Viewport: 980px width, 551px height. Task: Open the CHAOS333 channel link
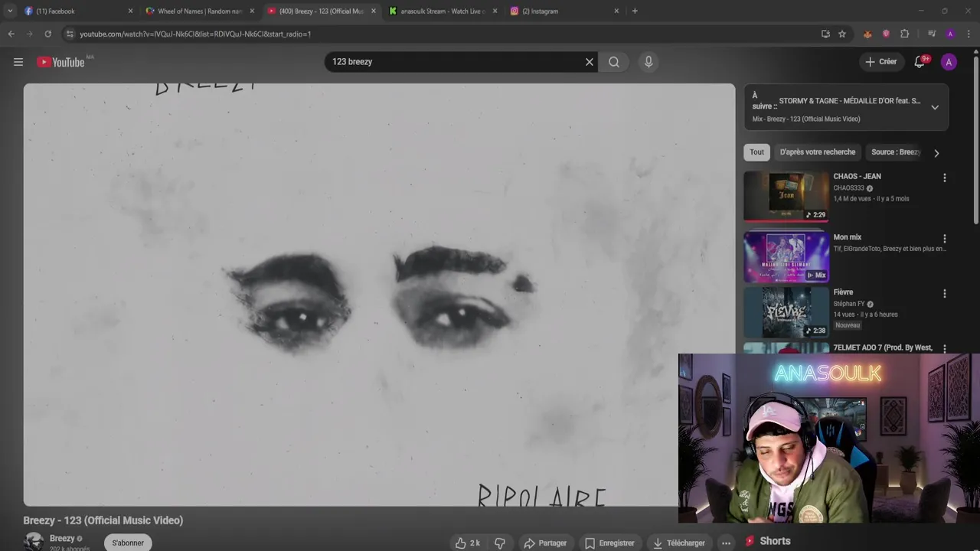tap(848, 188)
